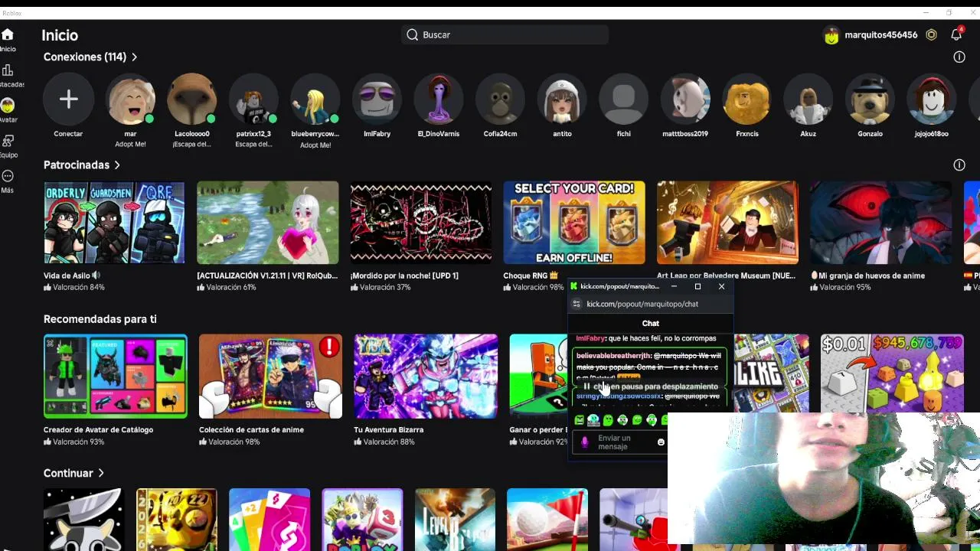This screenshot has height=551, width=980.
Task: Expand the Continuar section arrow
Action: point(100,473)
